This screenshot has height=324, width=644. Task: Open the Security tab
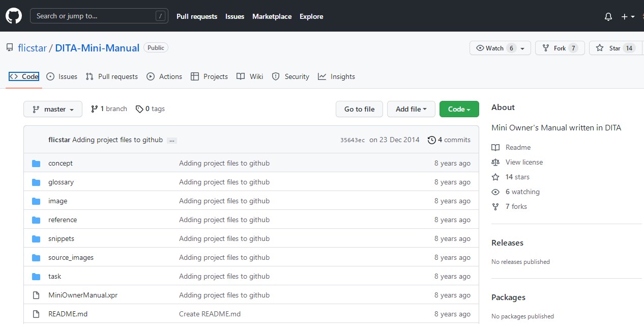point(290,76)
